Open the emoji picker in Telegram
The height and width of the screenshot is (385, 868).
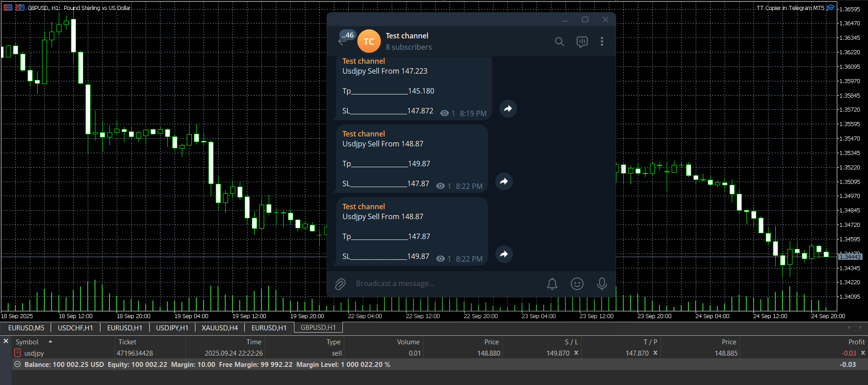click(x=577, y=284)
